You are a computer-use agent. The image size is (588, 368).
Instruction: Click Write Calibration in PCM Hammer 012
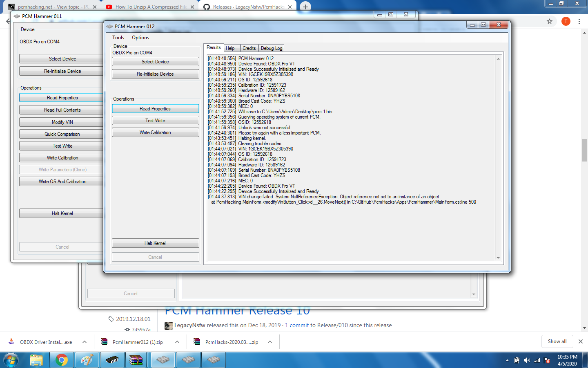click(x=155, y=132)
